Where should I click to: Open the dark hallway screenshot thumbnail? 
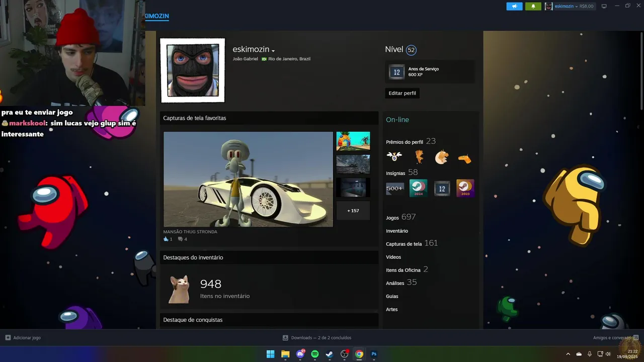tap(353, 187)
